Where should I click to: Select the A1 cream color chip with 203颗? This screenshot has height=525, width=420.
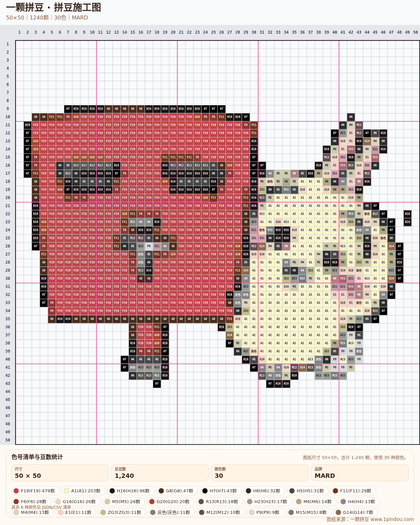[84, 491]
